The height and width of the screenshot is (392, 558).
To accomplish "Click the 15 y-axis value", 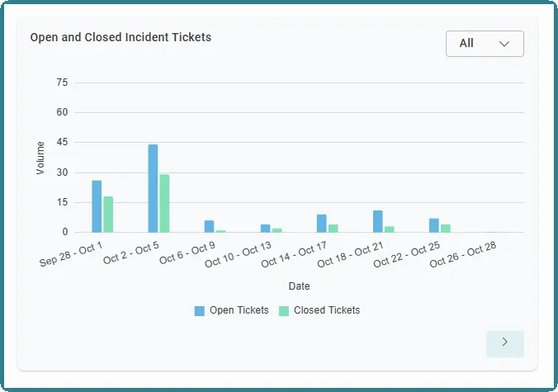I will 62,202.
